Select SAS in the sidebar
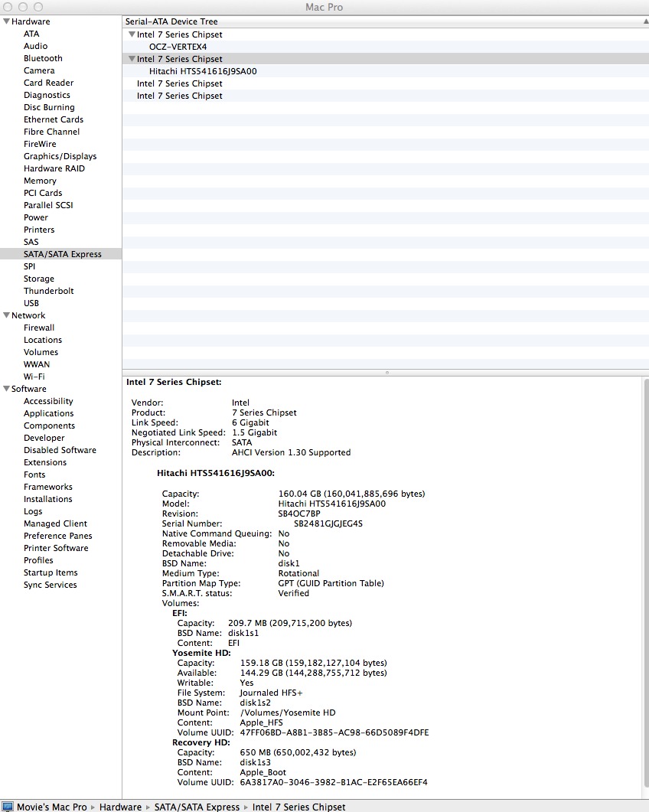Screen dimensions: 649x812 pyautogui.click(x=31, y=242)
